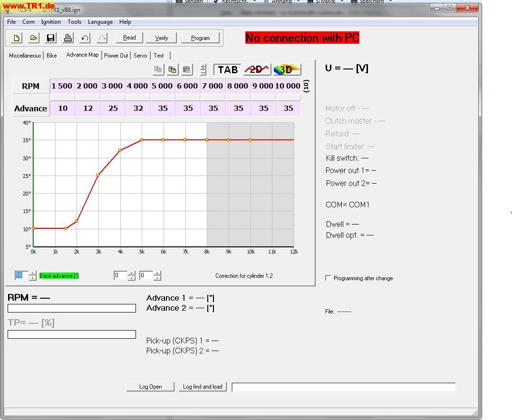Enable Programming after change checkbox
512x420 pixels.
coord(328,278)
